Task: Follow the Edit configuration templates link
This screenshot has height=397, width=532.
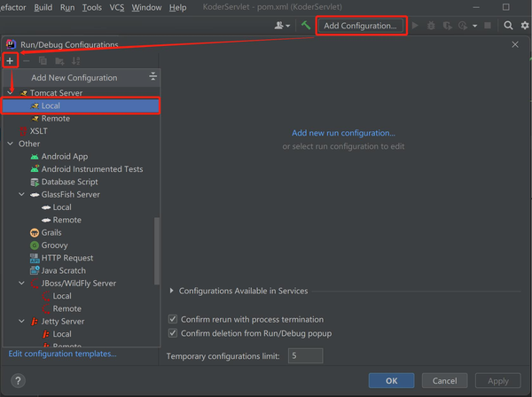Action: 62,354
